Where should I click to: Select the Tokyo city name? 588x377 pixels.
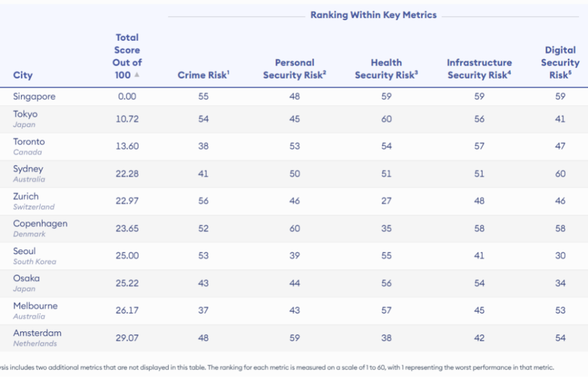click(x=26, y=114)
